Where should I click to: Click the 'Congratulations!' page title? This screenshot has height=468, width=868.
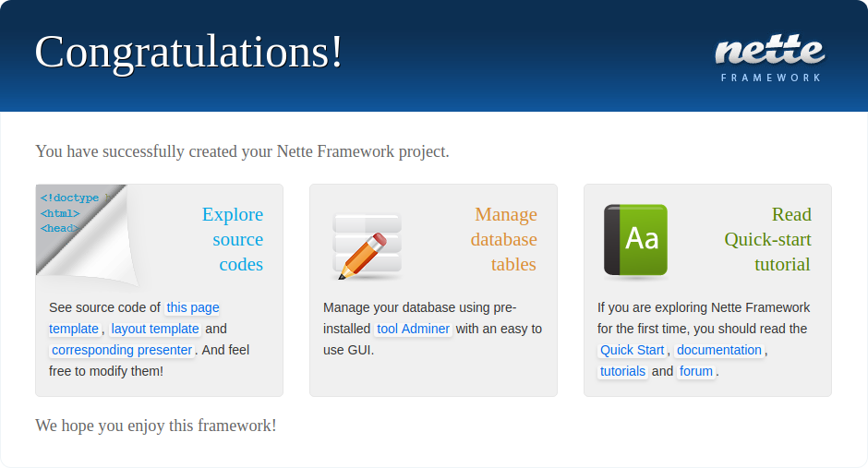tap(188, 52)
